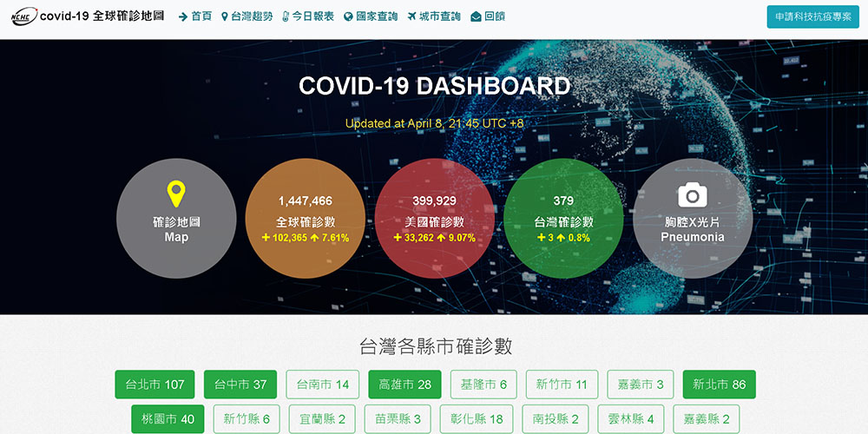Open the 全球確診數 orange circle
This screenshot has height=434, width=868.
pos(305,218)
